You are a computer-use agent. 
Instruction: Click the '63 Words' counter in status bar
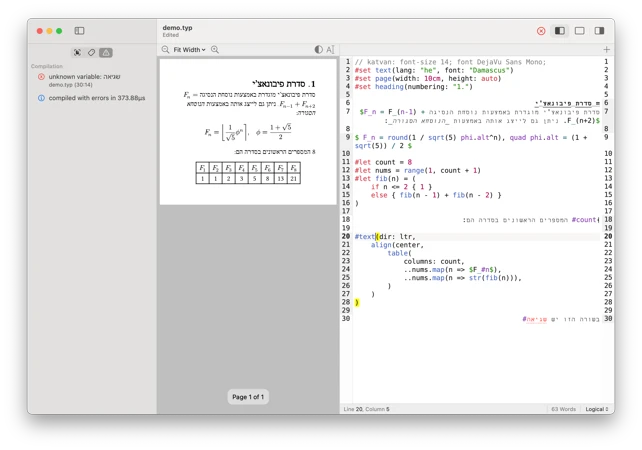(x=563, y=409)
